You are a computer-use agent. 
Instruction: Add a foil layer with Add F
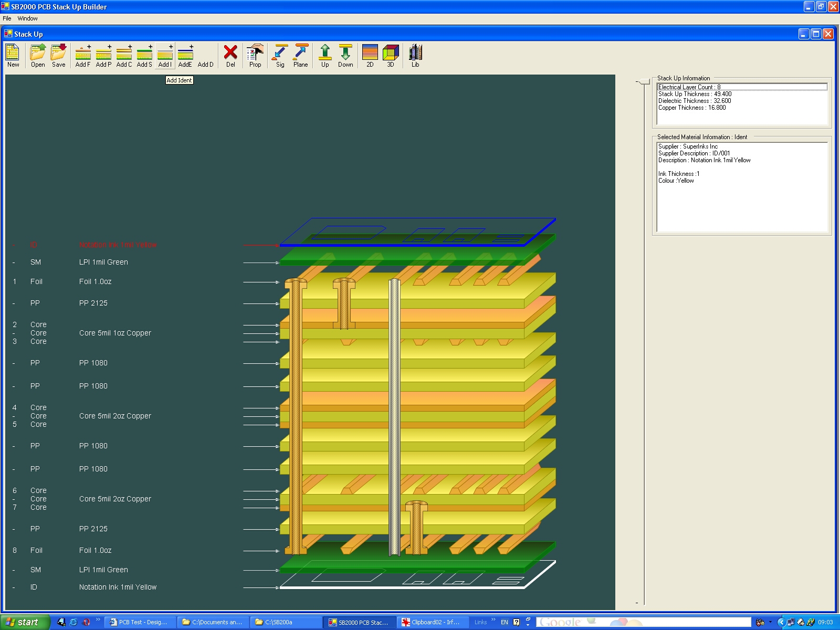pos(83,56)
